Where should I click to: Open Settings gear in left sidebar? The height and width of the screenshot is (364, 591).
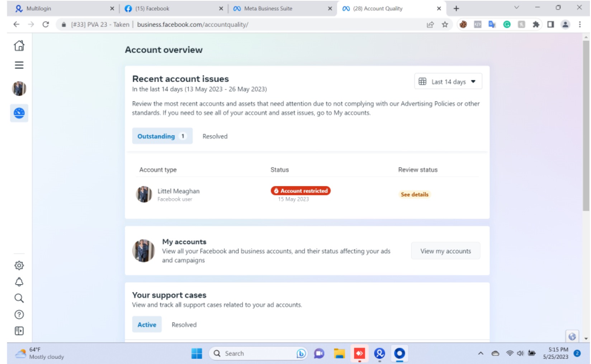pyautogui.click(x=19, y=265)
